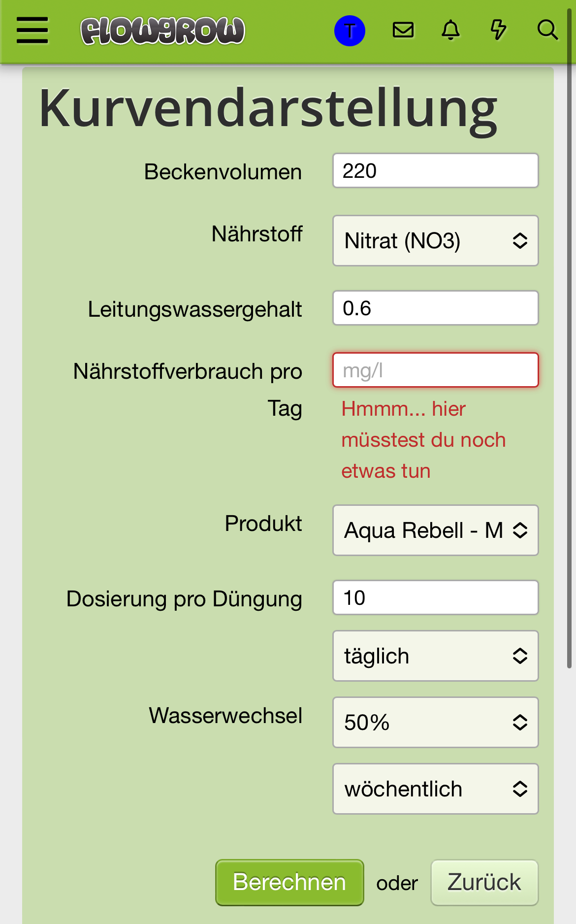Viewport: 576px width, 924px height.
Task: Open the wöchentlich interval dropdown
Action: 436,789
